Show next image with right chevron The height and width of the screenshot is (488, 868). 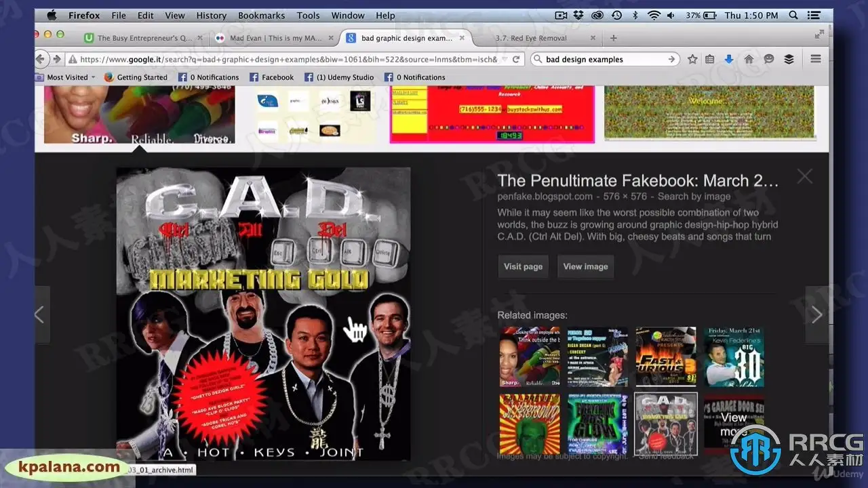816,314
